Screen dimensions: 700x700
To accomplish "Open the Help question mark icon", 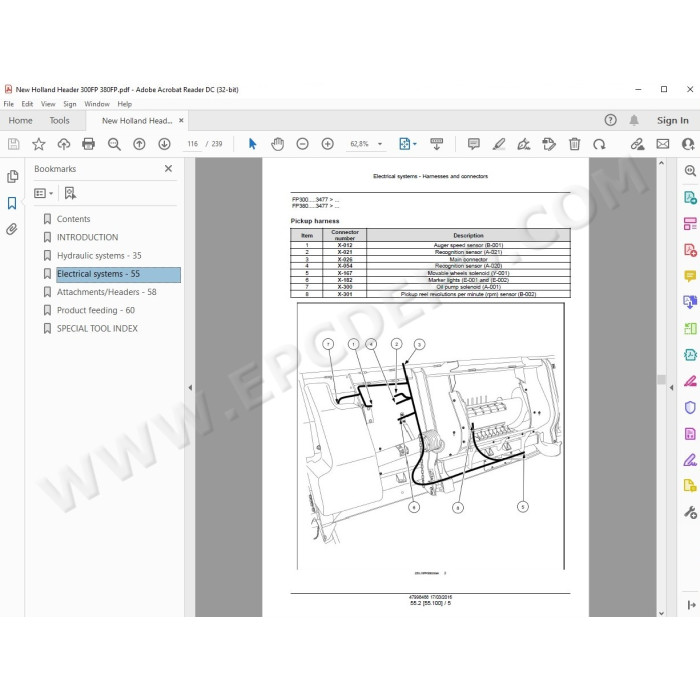I will 610,120.
